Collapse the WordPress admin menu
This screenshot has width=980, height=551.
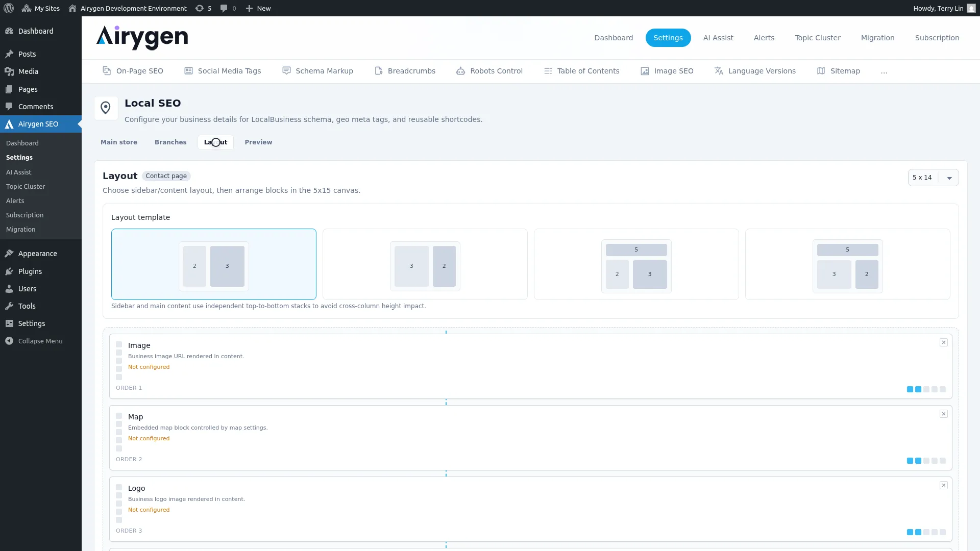(x=41, y=341)
